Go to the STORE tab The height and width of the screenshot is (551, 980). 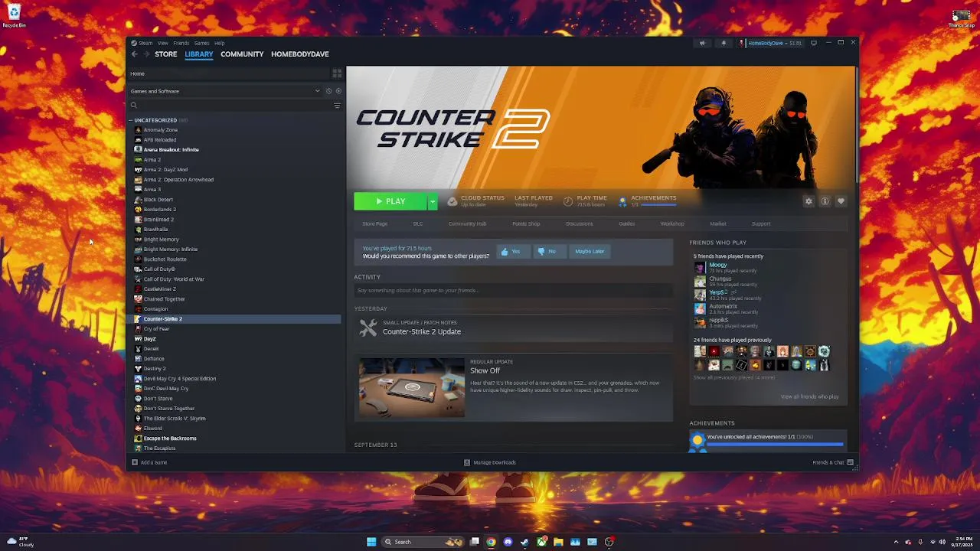tap(166, 54)
